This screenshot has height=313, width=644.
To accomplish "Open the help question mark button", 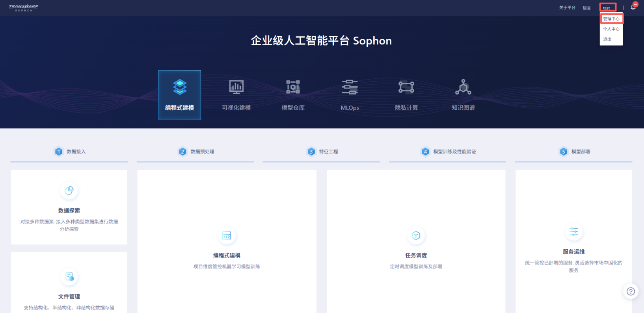I will click(631, 291).
